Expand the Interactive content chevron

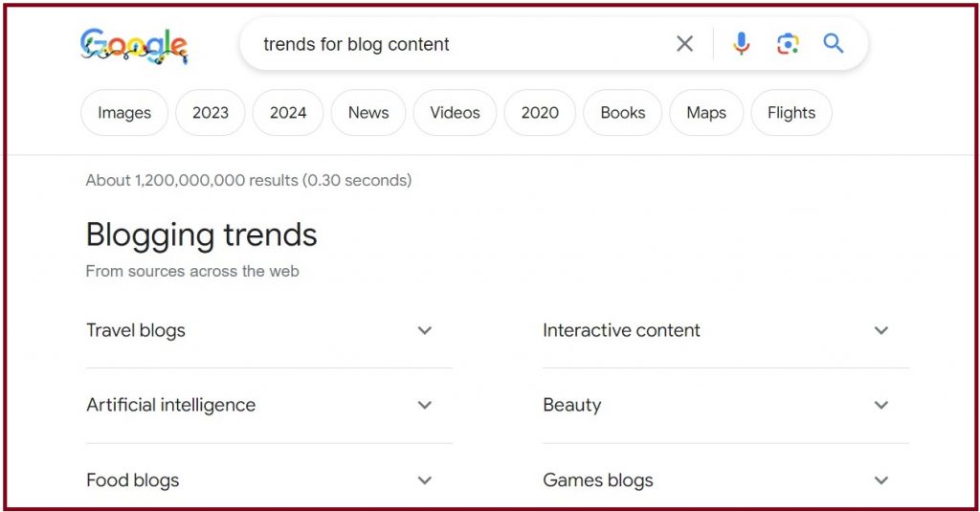click(x=881, y=331)
